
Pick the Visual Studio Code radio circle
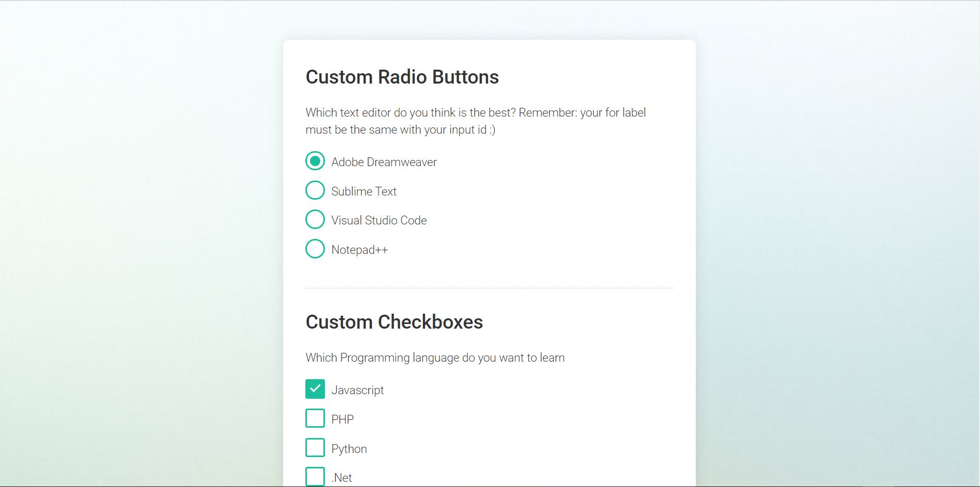click(x=315, y=219)
